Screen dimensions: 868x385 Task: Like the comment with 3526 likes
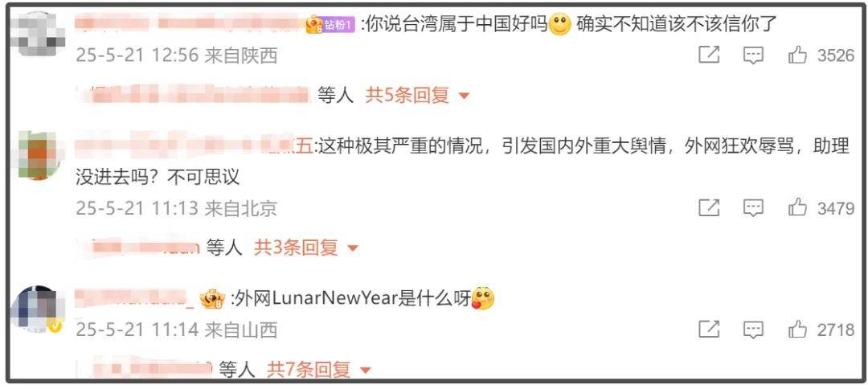tap(797, 55)
